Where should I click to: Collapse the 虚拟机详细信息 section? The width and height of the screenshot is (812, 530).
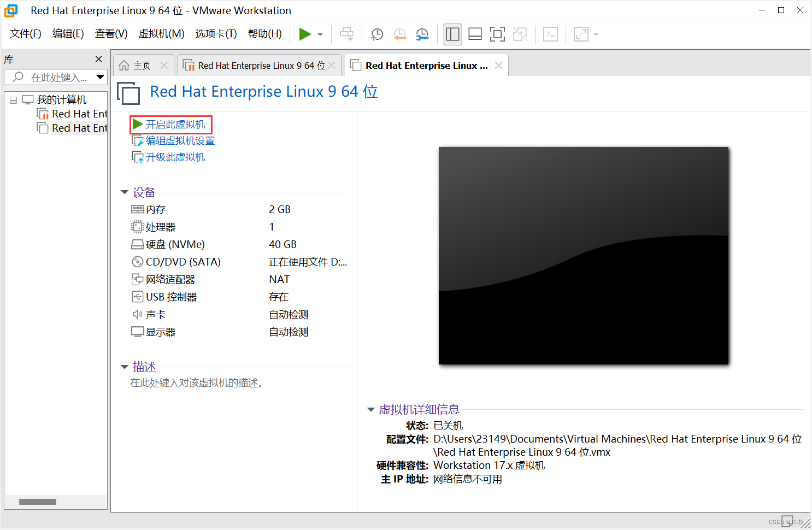coord(370,409)
